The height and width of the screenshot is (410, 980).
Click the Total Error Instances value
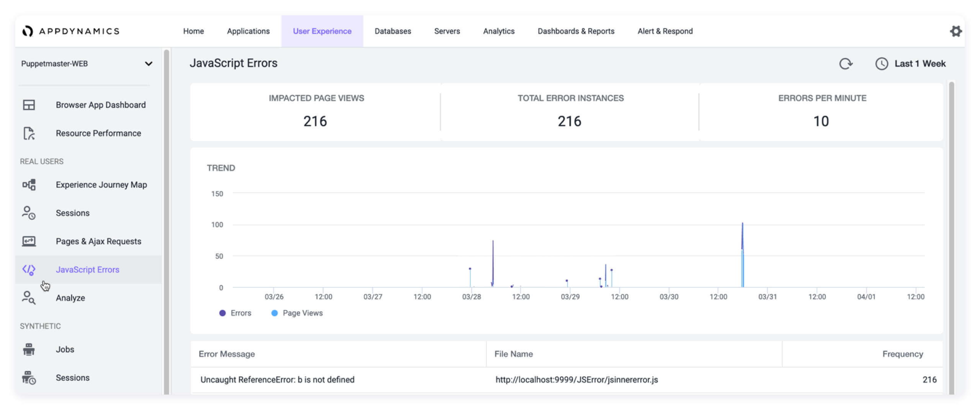coord(569,121)
